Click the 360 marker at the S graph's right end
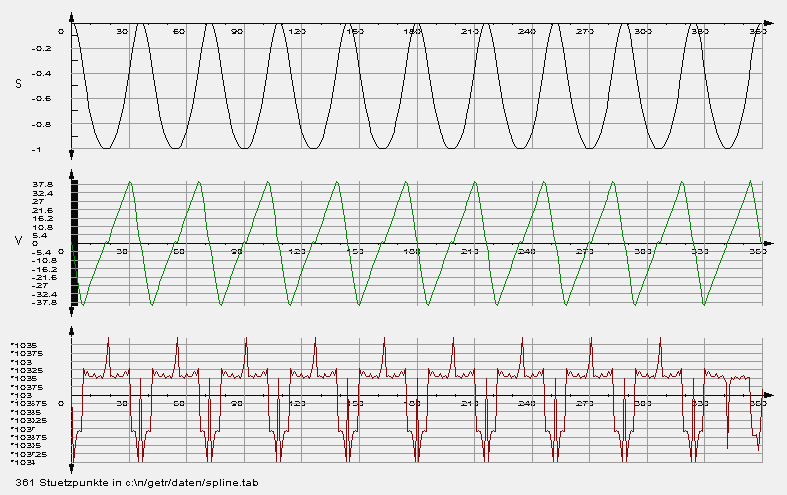 tap(757, 32)
